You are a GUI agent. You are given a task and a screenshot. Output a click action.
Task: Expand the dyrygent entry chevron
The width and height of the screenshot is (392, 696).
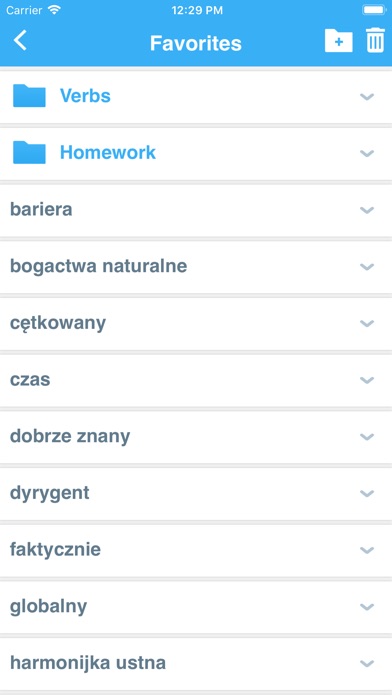point(367,494)
